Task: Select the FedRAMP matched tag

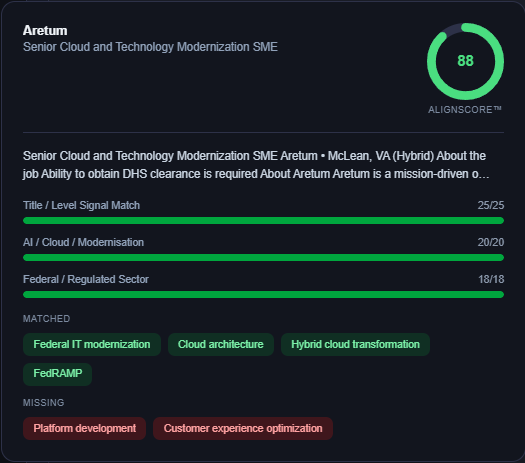Action: [58, 374]
